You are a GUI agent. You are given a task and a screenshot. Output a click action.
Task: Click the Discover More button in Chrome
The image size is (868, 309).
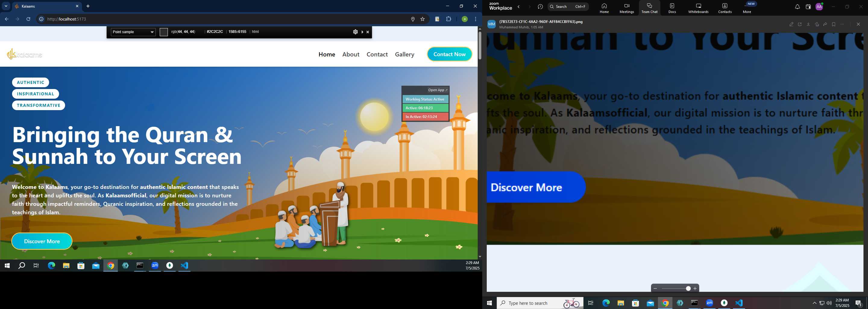pos(42,241)
